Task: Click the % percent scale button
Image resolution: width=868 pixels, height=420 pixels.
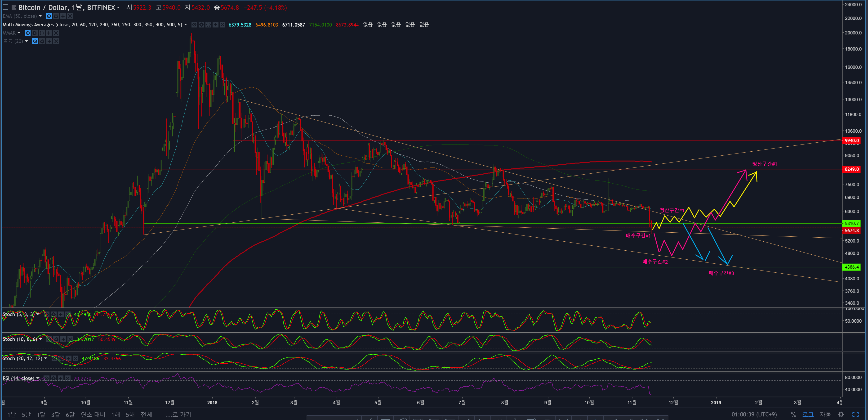Action: pyautogui.click(x=793, y=414)
